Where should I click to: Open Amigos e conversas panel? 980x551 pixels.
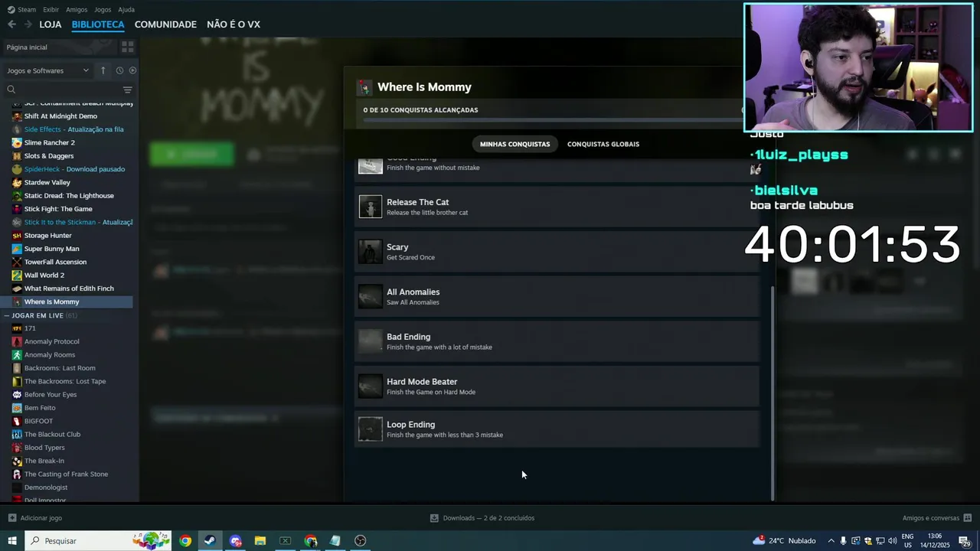coord(937,518)
